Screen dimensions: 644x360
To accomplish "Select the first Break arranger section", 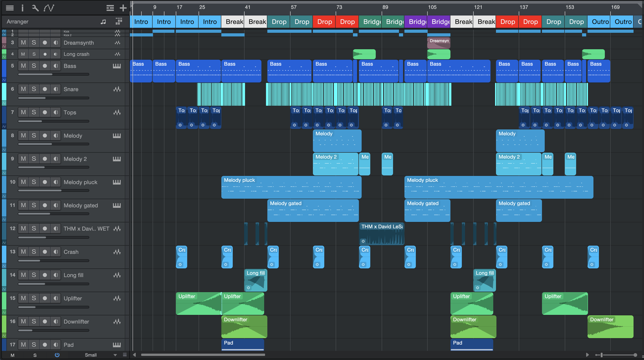I will point(233,22).
